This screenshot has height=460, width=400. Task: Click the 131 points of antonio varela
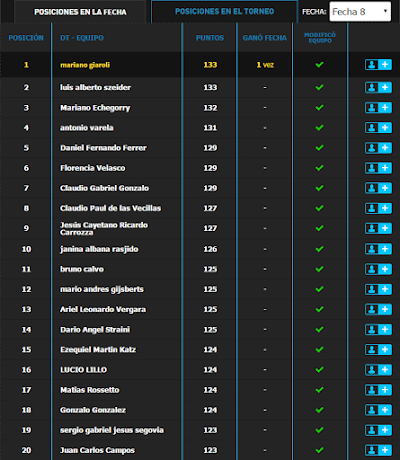coord(210,128)
